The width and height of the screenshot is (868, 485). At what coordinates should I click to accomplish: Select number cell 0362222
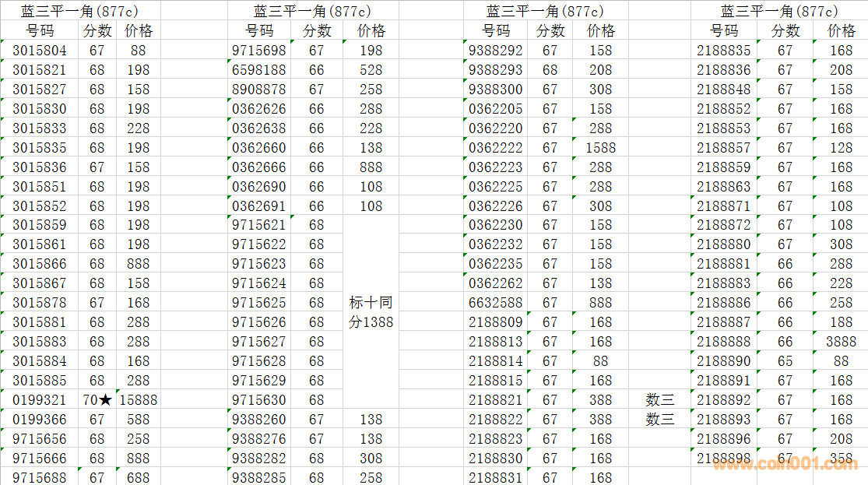coord(496,148)
